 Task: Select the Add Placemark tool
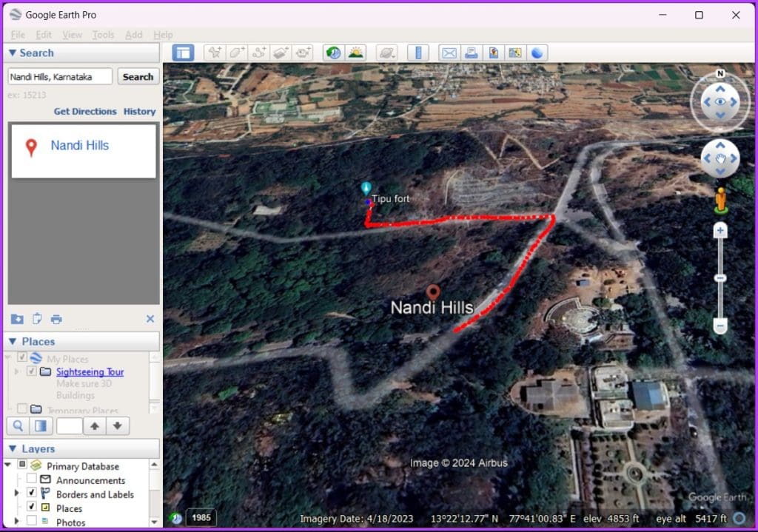point(214,53)
